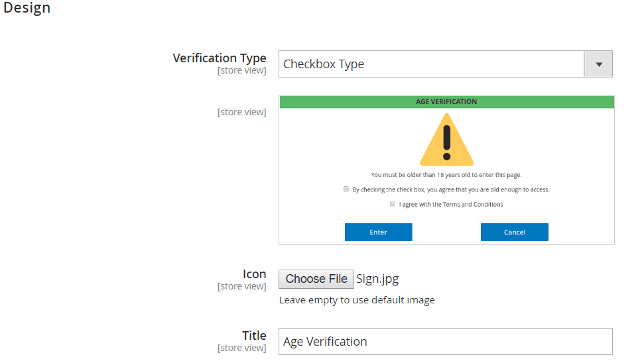This screenshot has height=361, width=644.
Task: Click the Sign.jpg file name text
Action: point(377,279)
